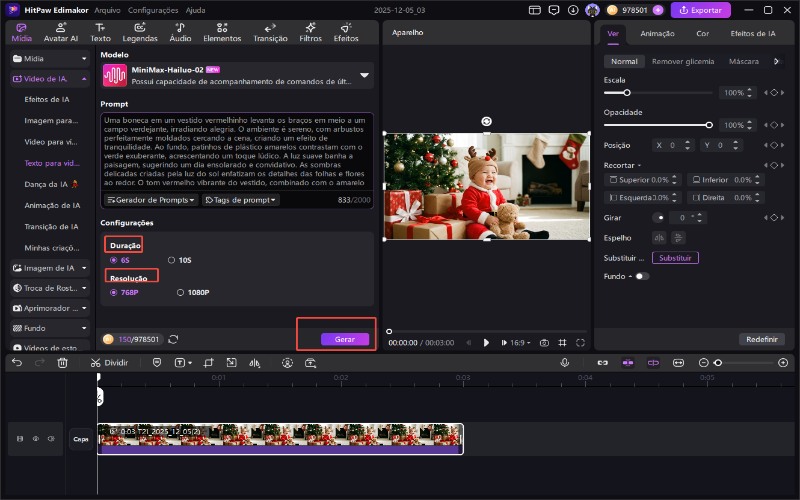Click the undo arrow icon
The width and height of the screenshot is (800, 500).
pyautogui.click(x=17, y=363)
